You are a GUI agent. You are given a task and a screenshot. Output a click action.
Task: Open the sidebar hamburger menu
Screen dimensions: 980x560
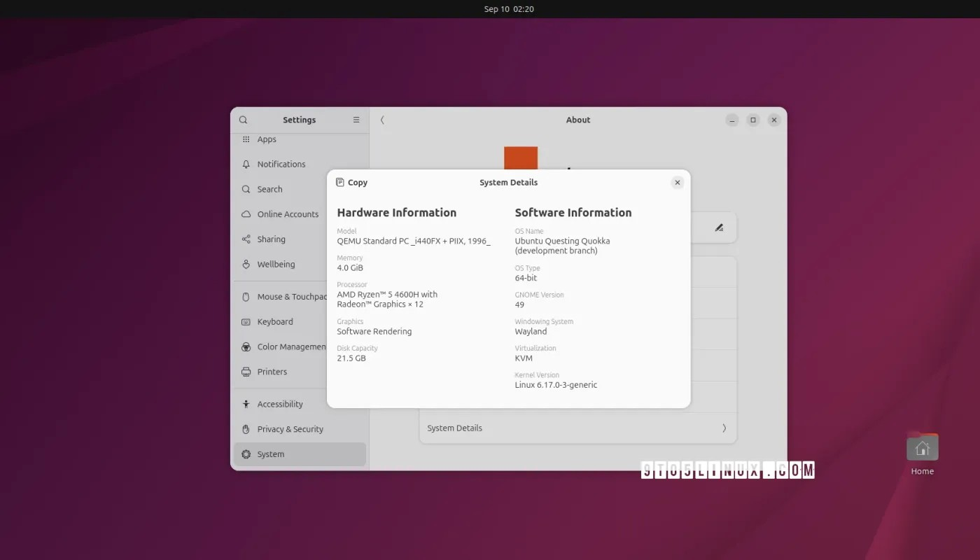point(356,119)
